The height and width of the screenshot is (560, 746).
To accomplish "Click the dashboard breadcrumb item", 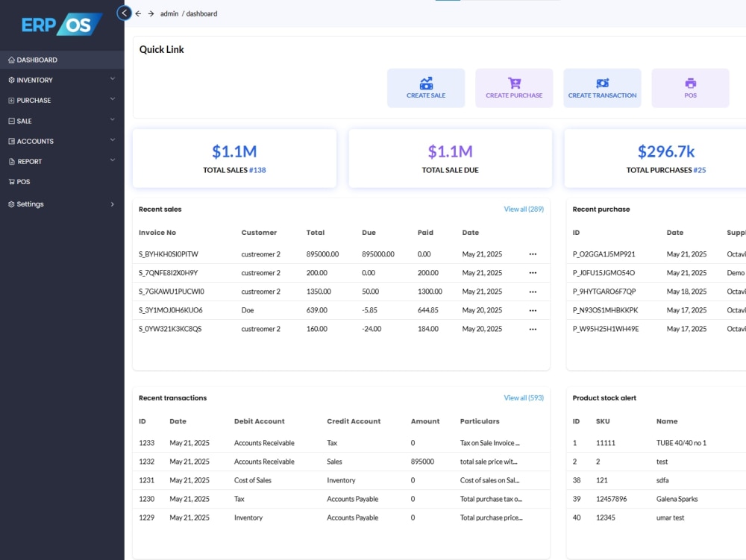I will coord(201,13).
